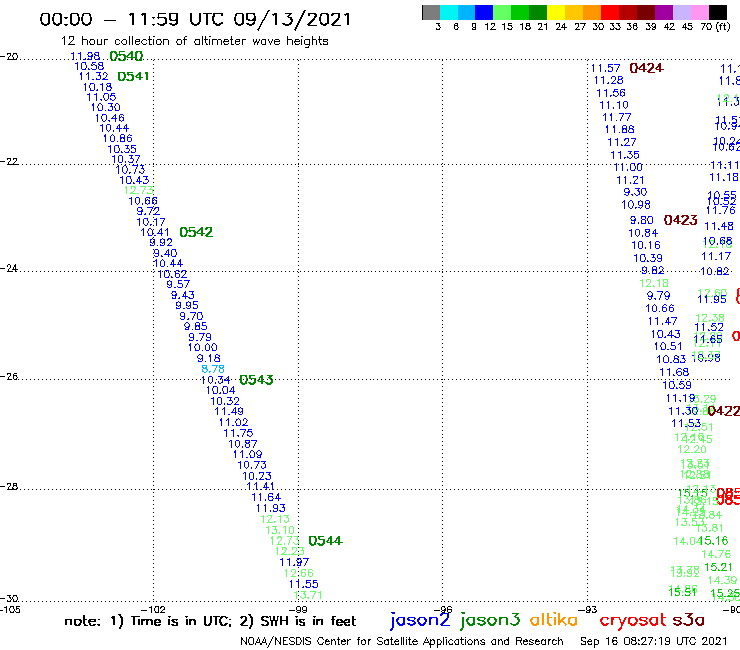This screenshot has width=740, height=650.
Task: Click the wave height value 11.75
Action: coord(238,433)
